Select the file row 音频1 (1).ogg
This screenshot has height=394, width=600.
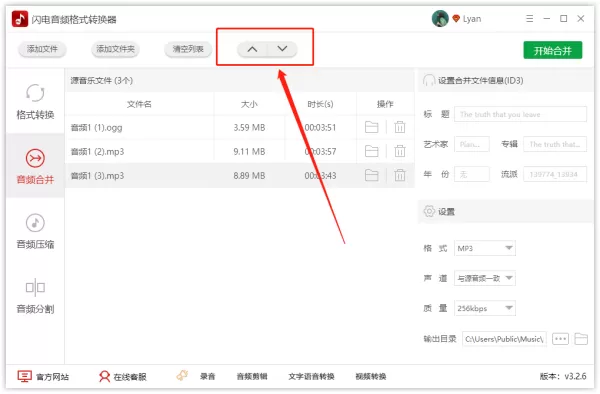[240, 127]
